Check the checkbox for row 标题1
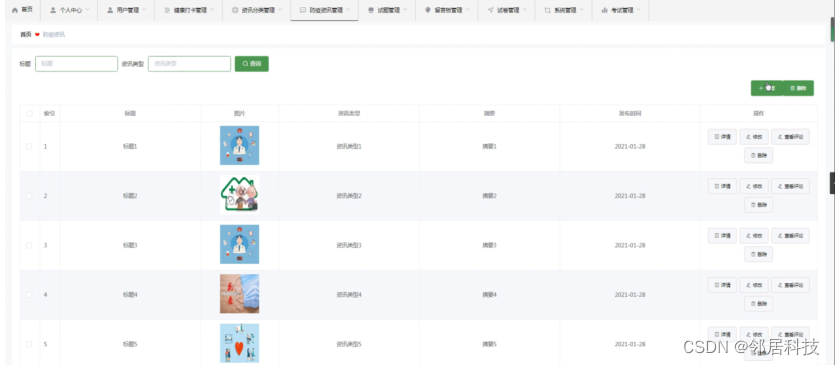This screenshot has height=365, width=835. pyautogui.click(x=30, y=147)
